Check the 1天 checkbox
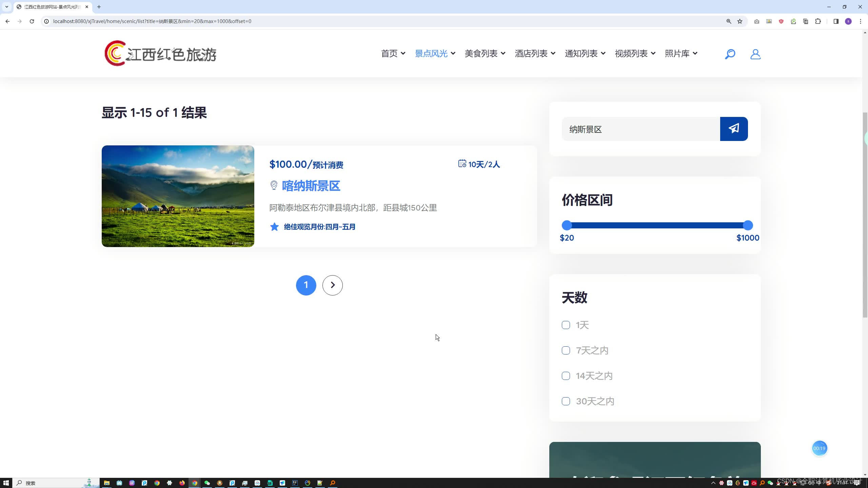The image size is (868, 488). [566, 325]
